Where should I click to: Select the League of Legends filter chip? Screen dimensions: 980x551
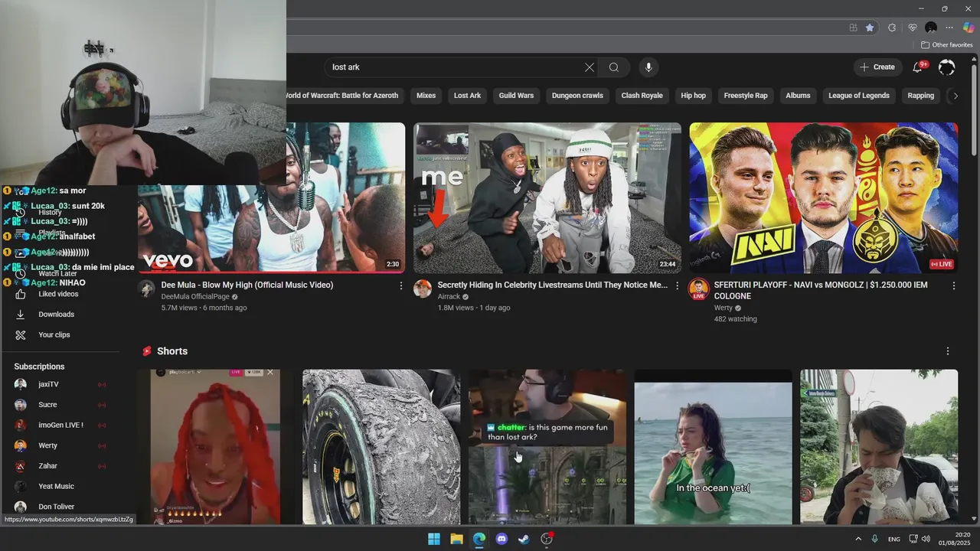click(x=859, y=96)
